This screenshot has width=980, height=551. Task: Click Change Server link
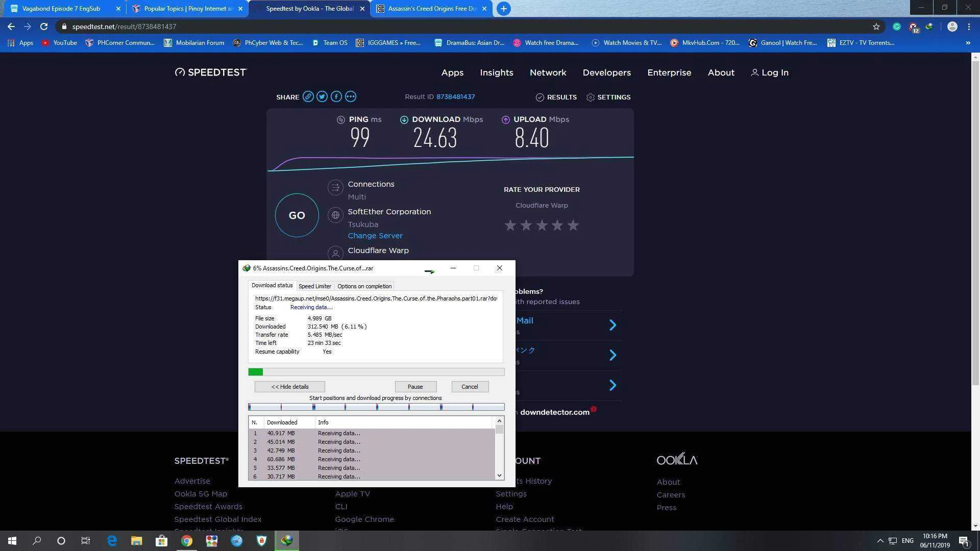click(375, 236)
